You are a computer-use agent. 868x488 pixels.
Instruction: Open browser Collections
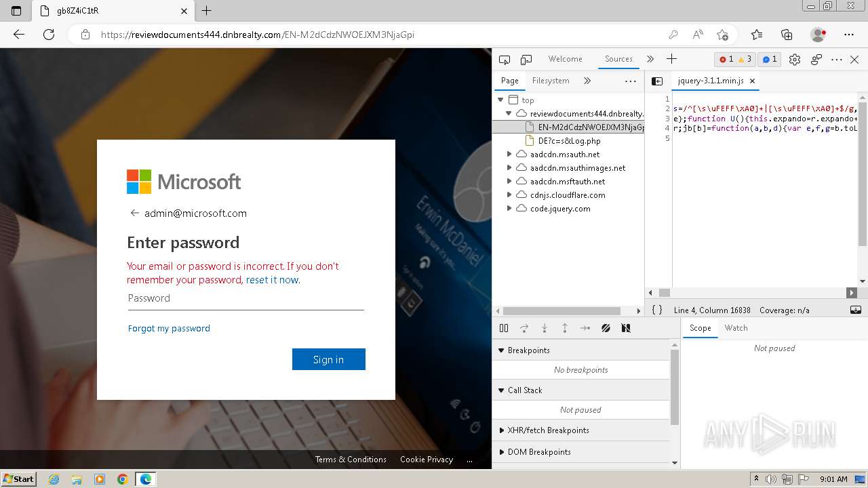(x=787, y=35)
